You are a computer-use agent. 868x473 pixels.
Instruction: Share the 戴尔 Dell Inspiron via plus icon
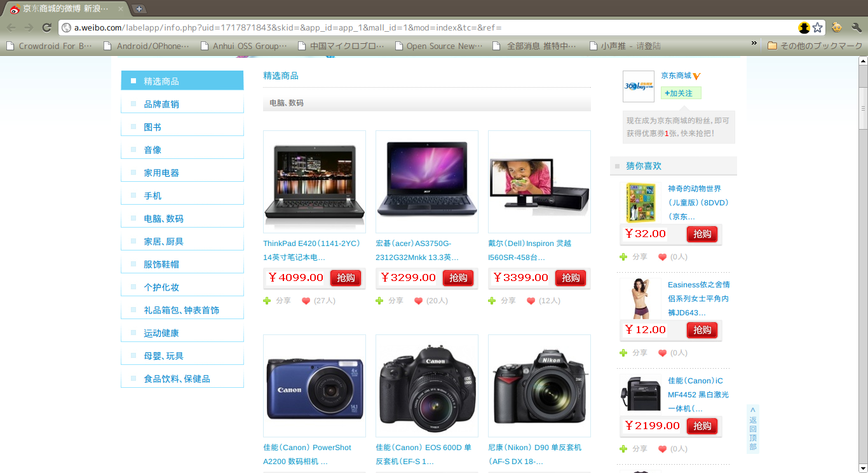[x=492, y=301]
